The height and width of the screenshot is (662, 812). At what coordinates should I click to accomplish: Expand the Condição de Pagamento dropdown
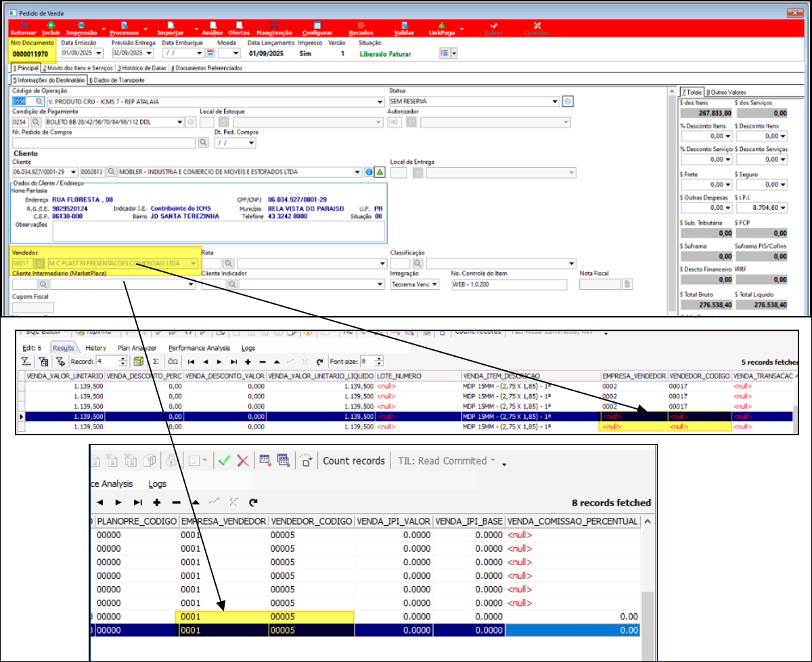click(x=180, y=122)
